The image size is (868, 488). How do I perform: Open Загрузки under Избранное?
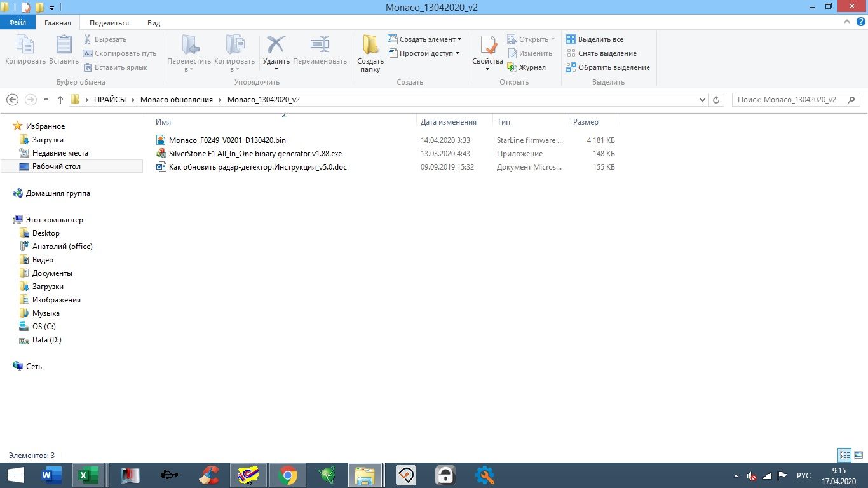[48, 140]
